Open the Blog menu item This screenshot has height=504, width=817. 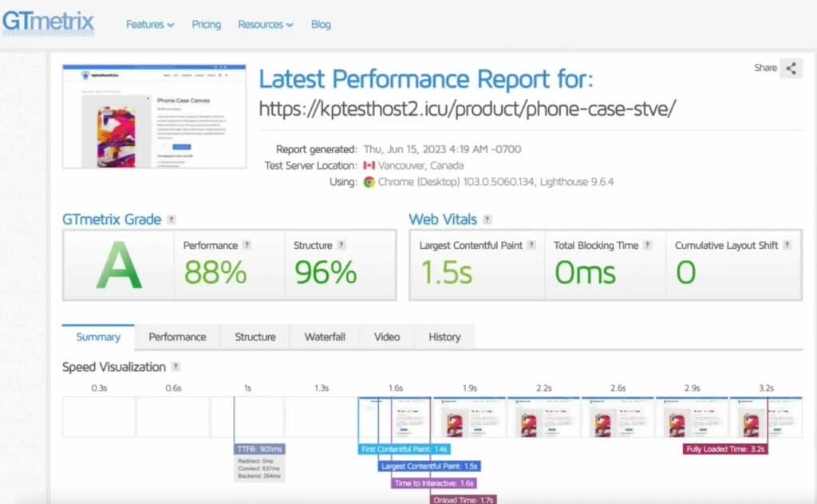[321, 25]
